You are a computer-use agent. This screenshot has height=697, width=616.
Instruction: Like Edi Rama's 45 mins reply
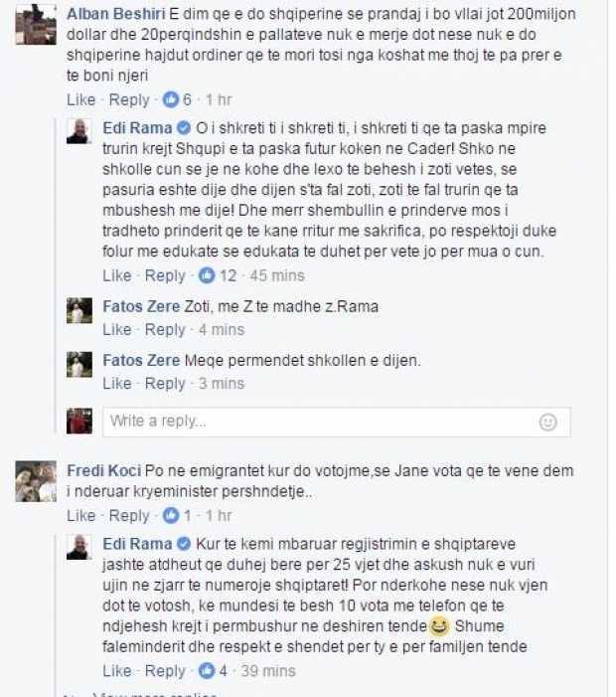117,275
